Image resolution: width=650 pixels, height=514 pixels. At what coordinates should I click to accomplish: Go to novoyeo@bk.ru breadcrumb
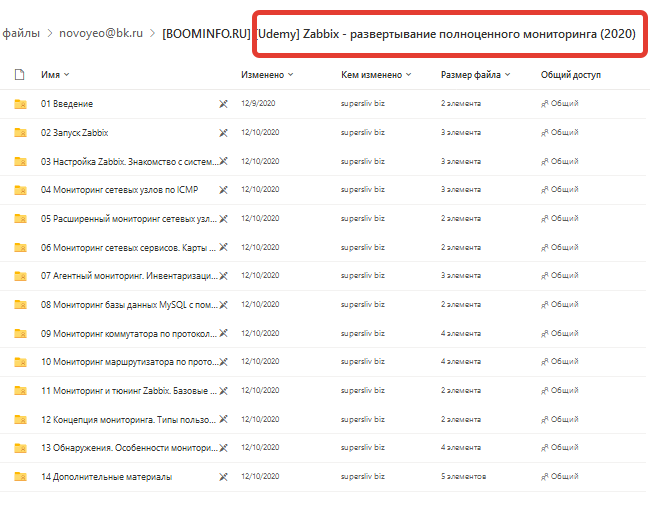click(101, 33)
